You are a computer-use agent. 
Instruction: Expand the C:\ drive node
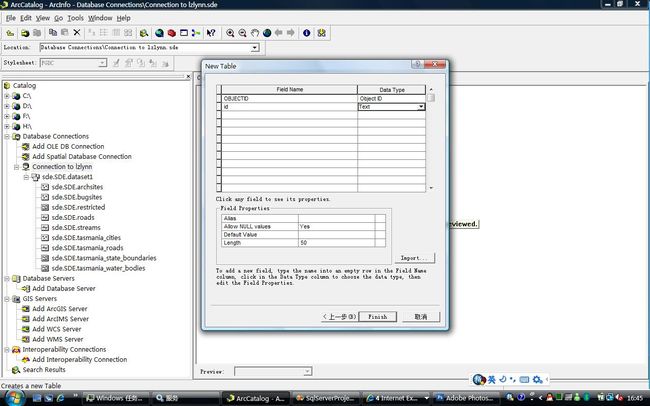coord(7,96)
